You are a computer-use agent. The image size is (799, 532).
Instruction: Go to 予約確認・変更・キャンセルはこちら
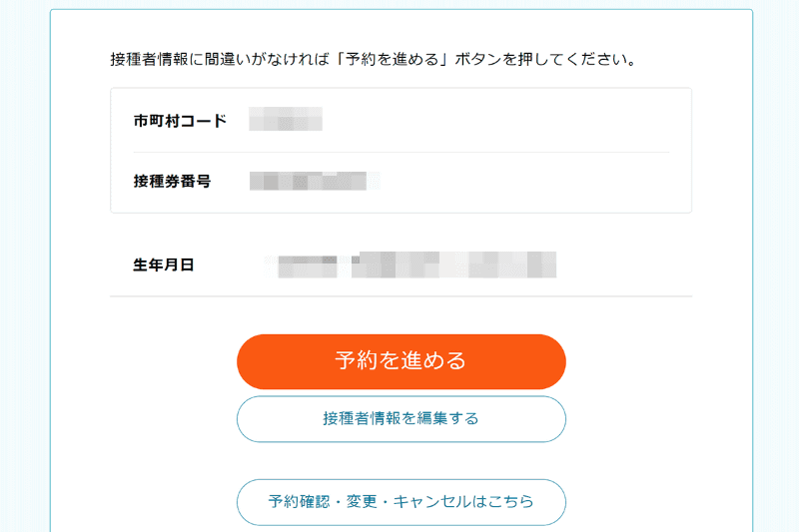tap(400, 502)
